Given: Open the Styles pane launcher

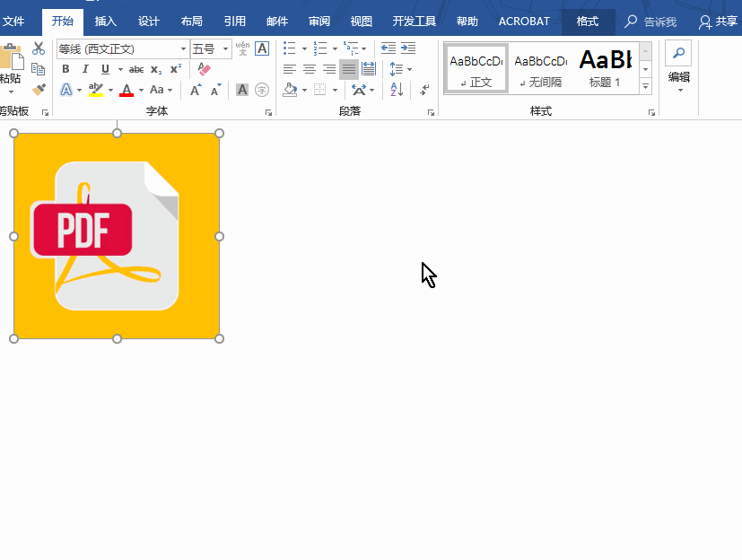Looking at the screenshot, I should point(651,113).
